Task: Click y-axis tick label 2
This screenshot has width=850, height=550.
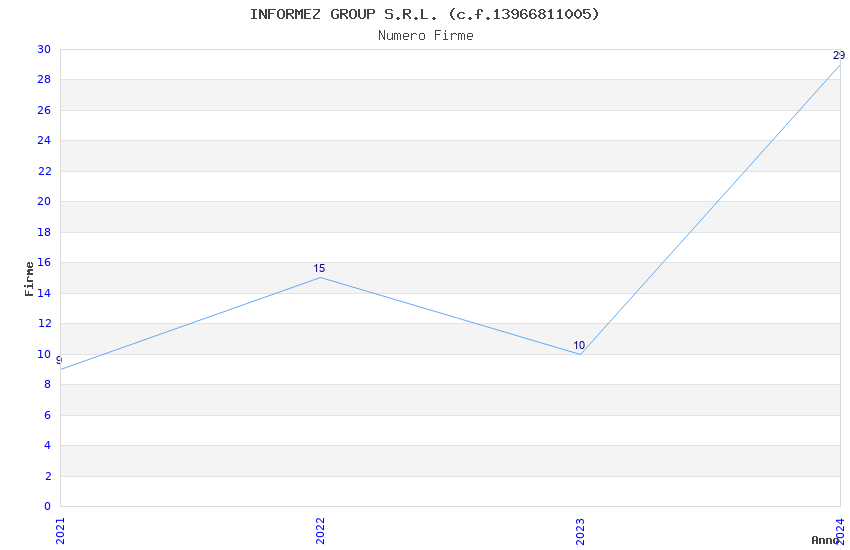Action: pos(48,476)
